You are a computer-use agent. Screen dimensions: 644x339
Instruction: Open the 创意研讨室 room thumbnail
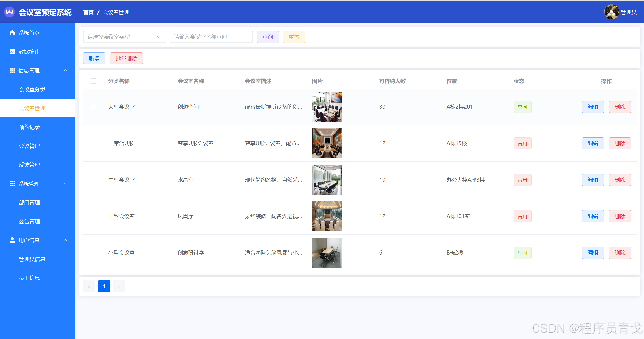click(x=327, y=252)
